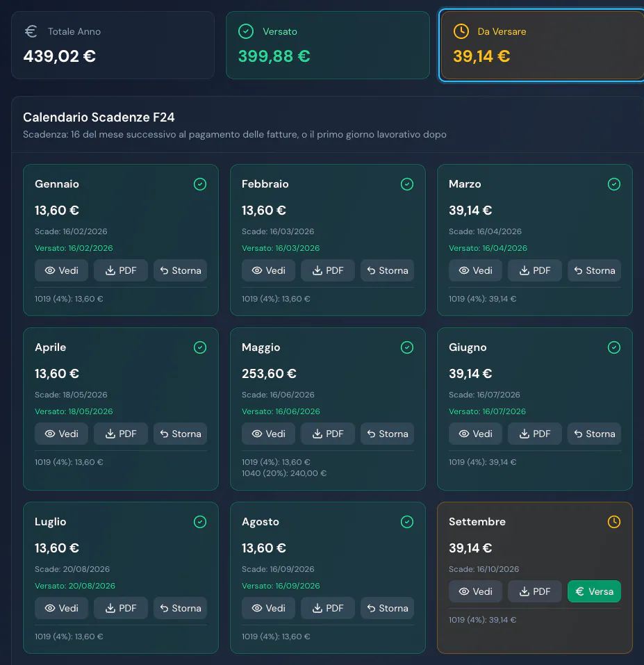Select the Totale Anno summary card
The height and width of the screenshot is (665, 644).
click(113, 45)
